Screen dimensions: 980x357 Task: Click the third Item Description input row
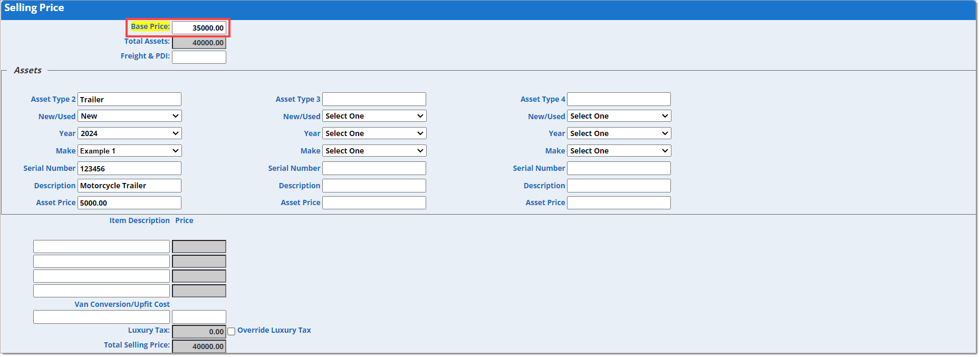pyautogui.click(x=102, y=276)
